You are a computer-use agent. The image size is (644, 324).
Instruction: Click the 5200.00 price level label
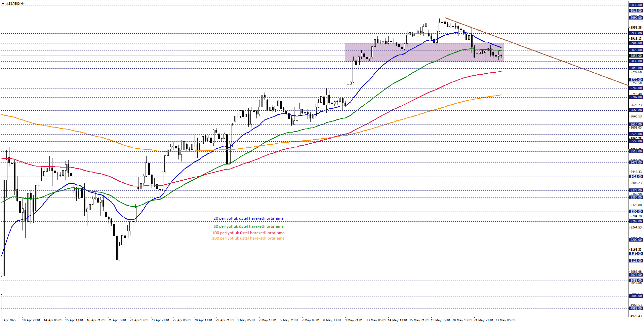click(x=636, y=240)
